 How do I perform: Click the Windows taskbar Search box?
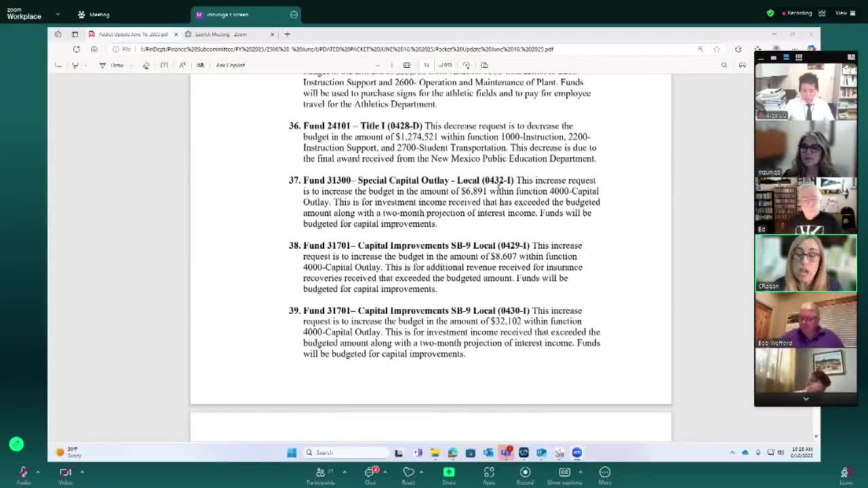click(344, 453)
